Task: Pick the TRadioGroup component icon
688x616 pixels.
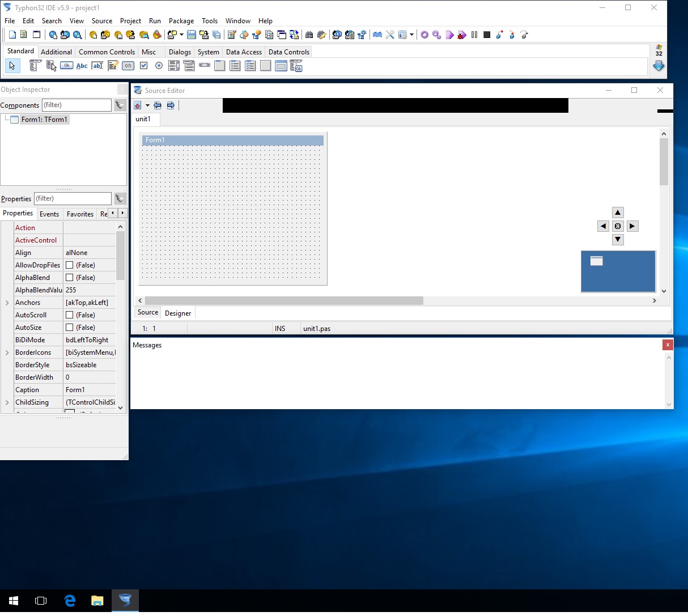Action: tap(235, 66)
